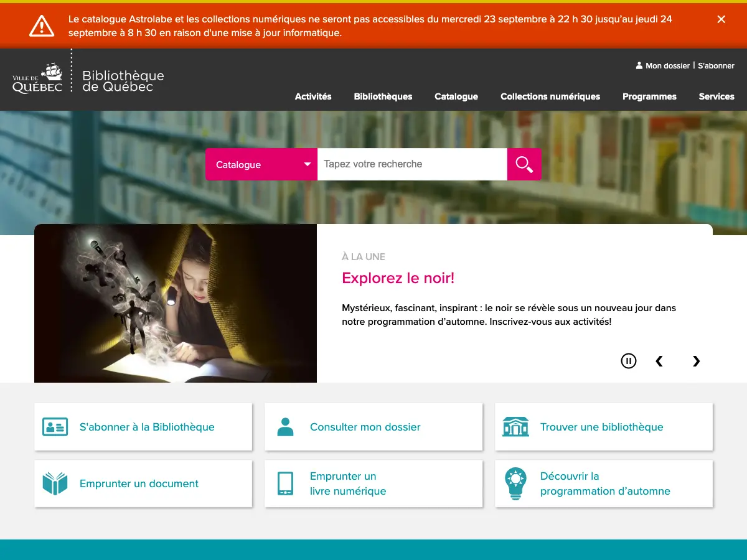Open the Collections numériques menu
The height and width of the screenshot is (560, 747).
[550, 96]
